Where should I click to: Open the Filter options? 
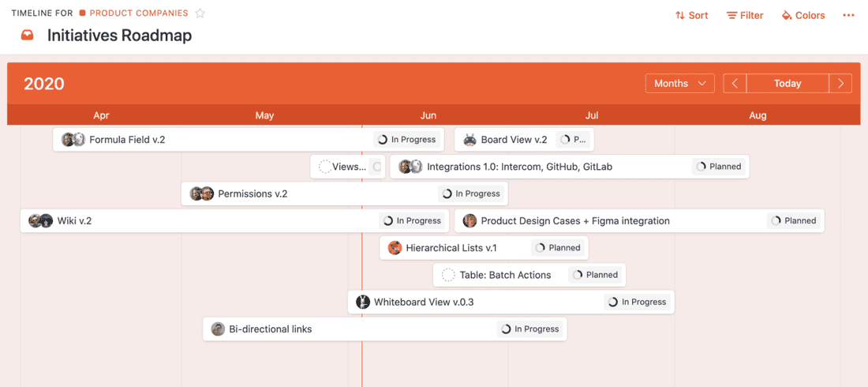(x=745, y=16)
